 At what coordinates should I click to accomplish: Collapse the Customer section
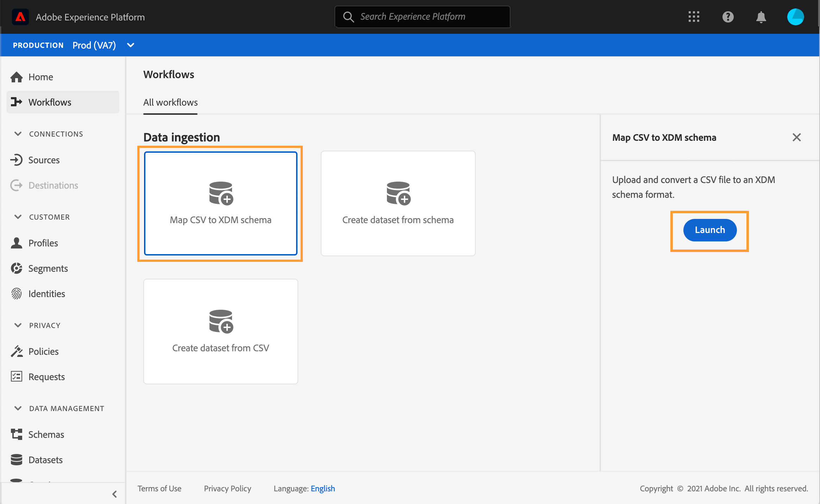click(x=18, y=217)
